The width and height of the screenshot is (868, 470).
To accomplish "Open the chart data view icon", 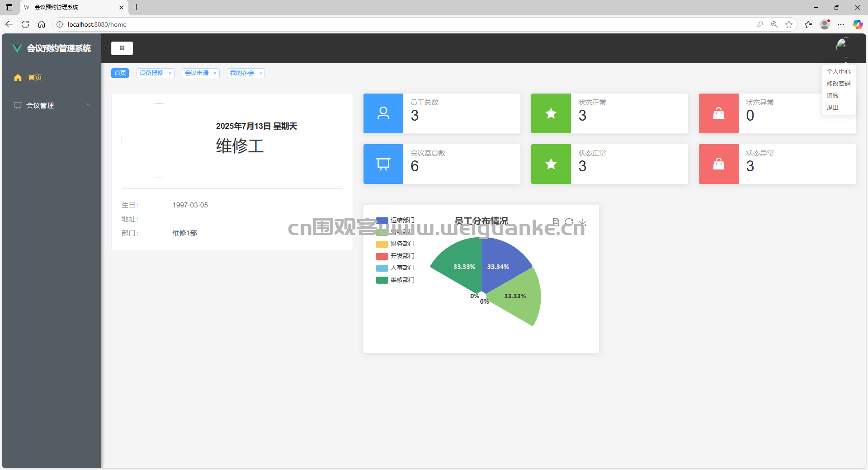I will pyautogui.click(x=556, y=222).
